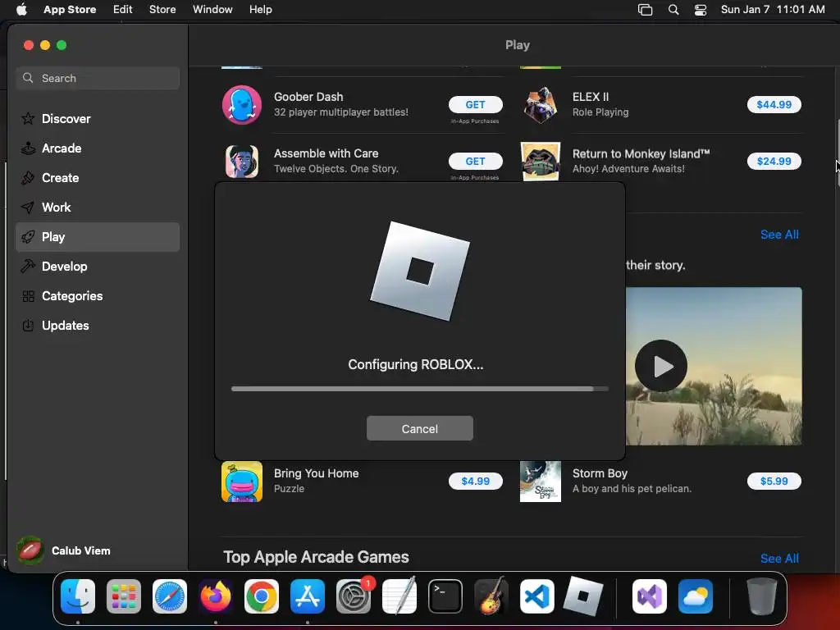Buy Bring You Home for $4.99
Image resolution: width=840 pixels, height=630 pixels.
coord(475,481)
